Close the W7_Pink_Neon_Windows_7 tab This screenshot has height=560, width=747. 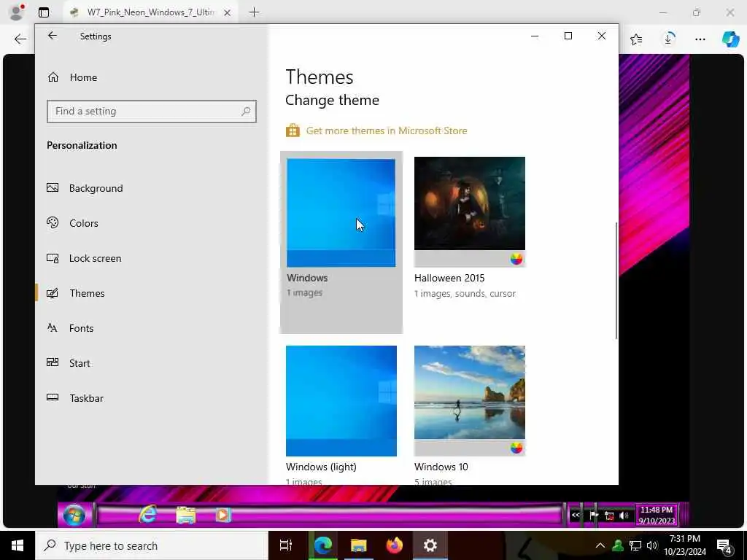228,13
